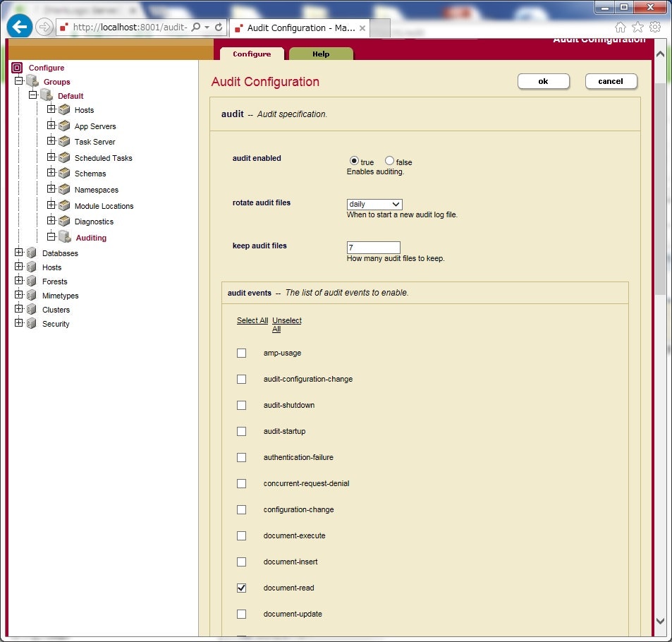
Task: Click the Groups server icon
Action: point(32,80)
